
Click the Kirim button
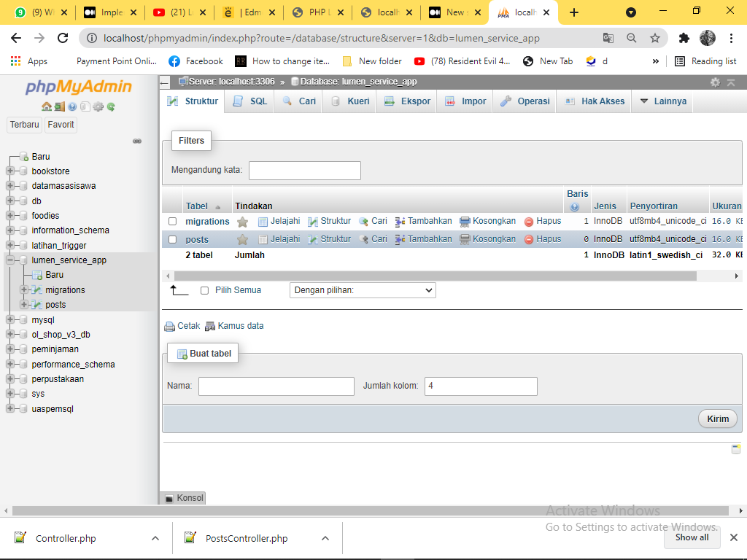(716, 419)
